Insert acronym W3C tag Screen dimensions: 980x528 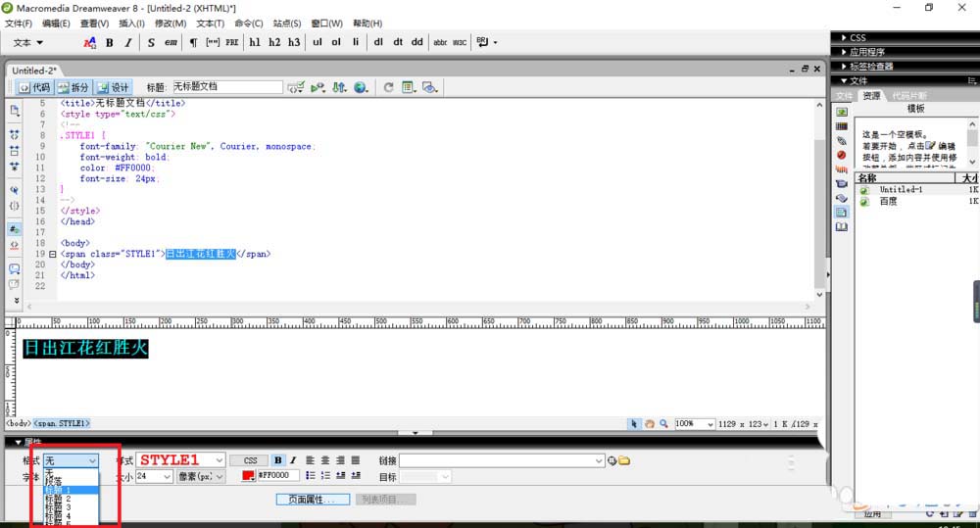(460, 42)
